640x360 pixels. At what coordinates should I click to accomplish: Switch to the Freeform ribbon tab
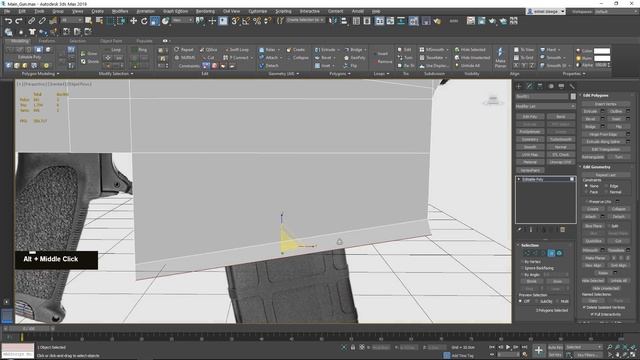tap(47, 41)
